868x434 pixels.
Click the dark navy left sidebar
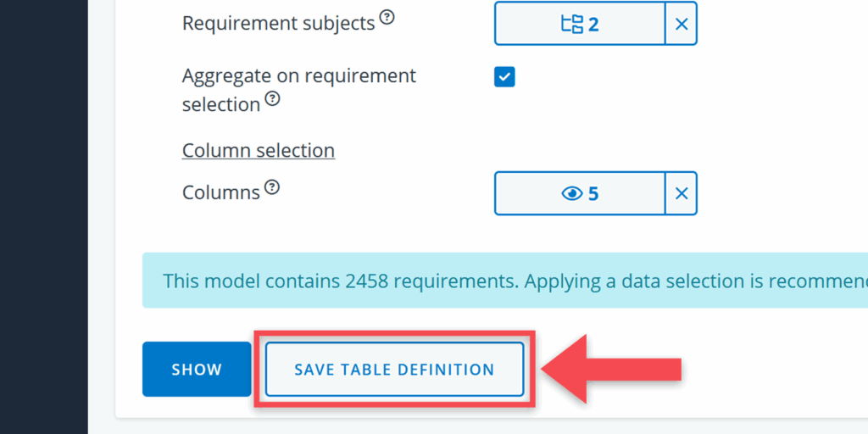pyautogui.click(x=43, y=217)
